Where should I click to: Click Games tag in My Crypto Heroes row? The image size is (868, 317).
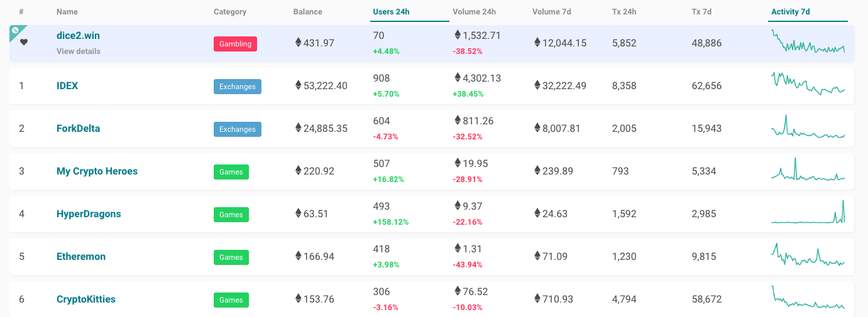[x=231, y=172]
